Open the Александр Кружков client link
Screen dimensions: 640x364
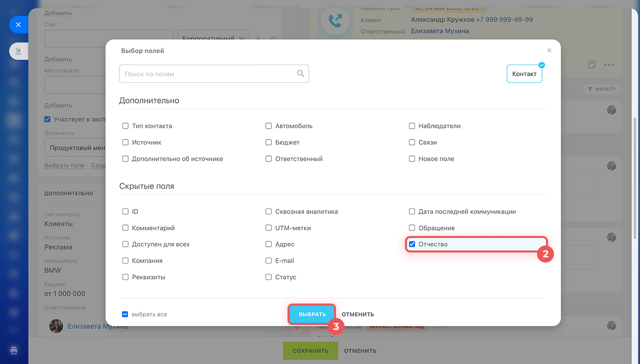442,20
